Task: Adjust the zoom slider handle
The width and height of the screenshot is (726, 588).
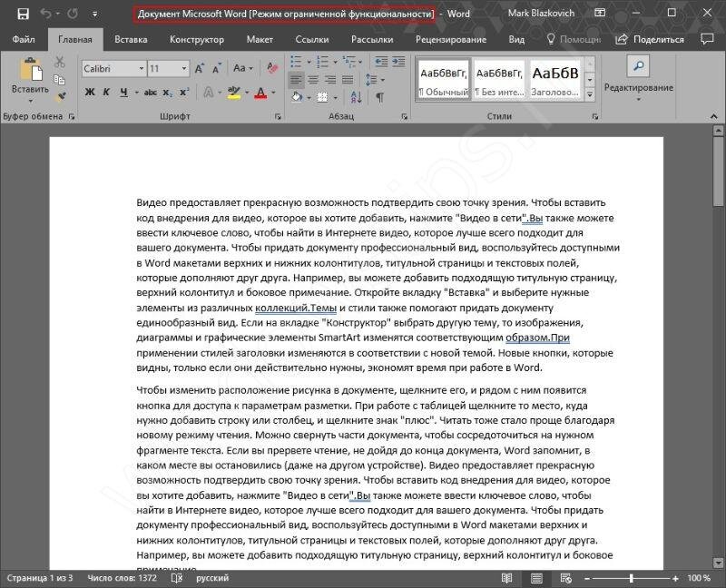Action: click(631, 578)
